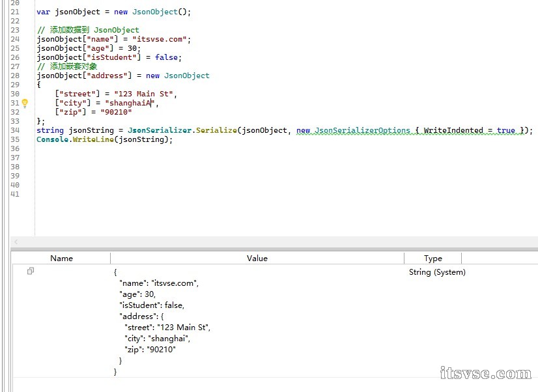Click line number 34 in the gutter

[15, 130]
